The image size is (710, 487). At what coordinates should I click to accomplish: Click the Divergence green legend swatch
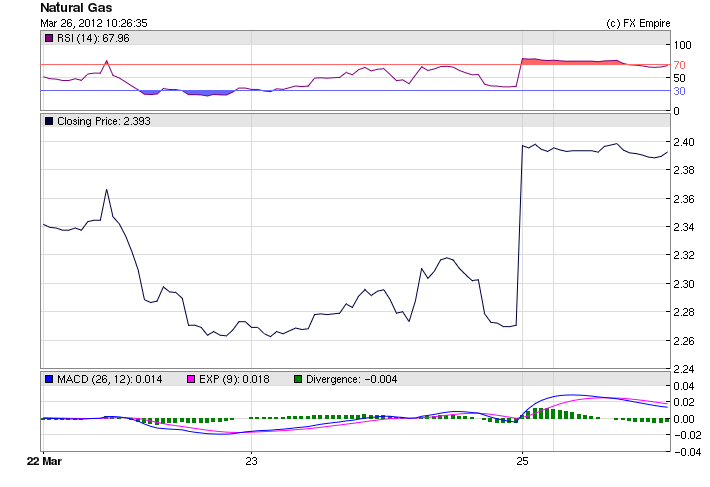(x=298, y=379)
